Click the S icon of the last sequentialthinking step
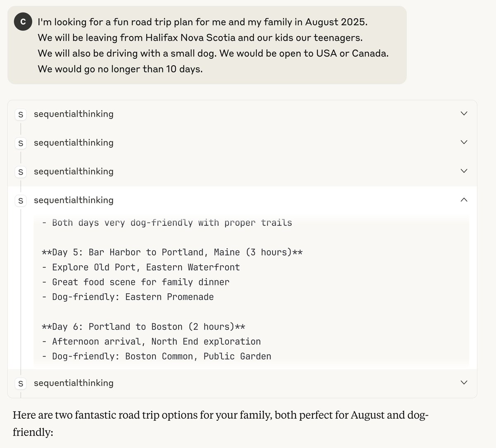496x448 pixels. pos(21,383)
